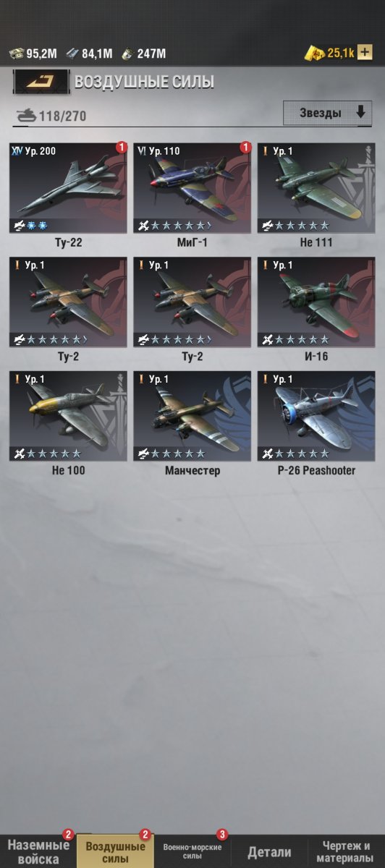
Task: Tap the gold bars currency icon
Action: point(316,53)
